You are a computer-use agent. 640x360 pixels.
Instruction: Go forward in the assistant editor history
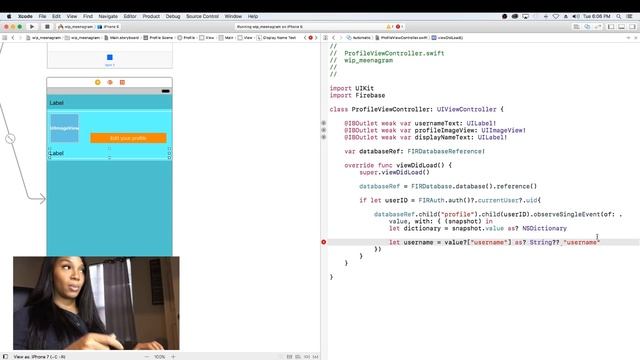click(340, 38)
